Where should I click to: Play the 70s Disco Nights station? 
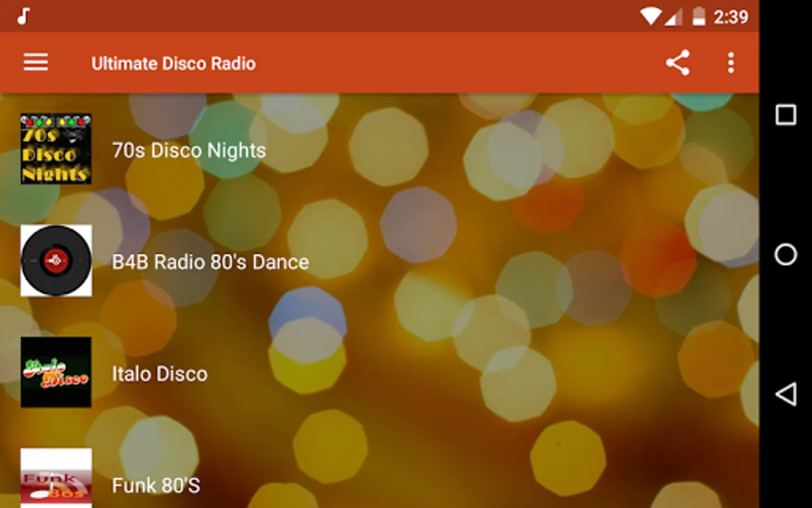189,150
